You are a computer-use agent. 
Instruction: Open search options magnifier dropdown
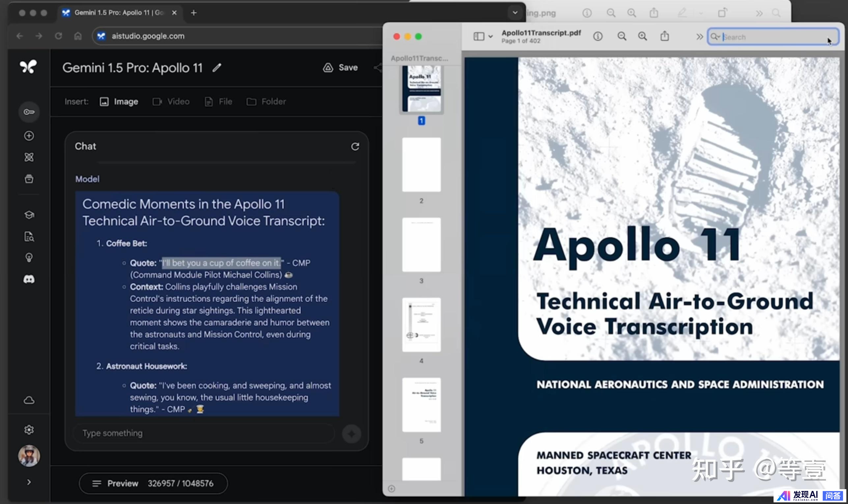pyautogui.click(x=715, y=37)
